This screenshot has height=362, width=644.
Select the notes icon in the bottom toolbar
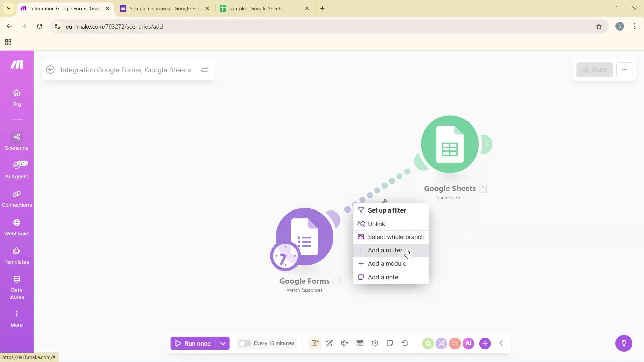click(x=390, y=343)
